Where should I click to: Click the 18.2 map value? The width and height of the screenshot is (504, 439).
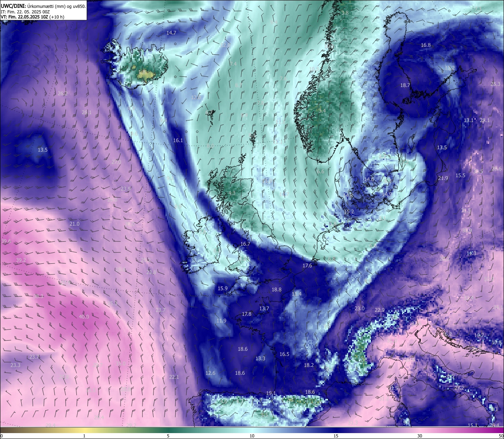coord(309,365)
